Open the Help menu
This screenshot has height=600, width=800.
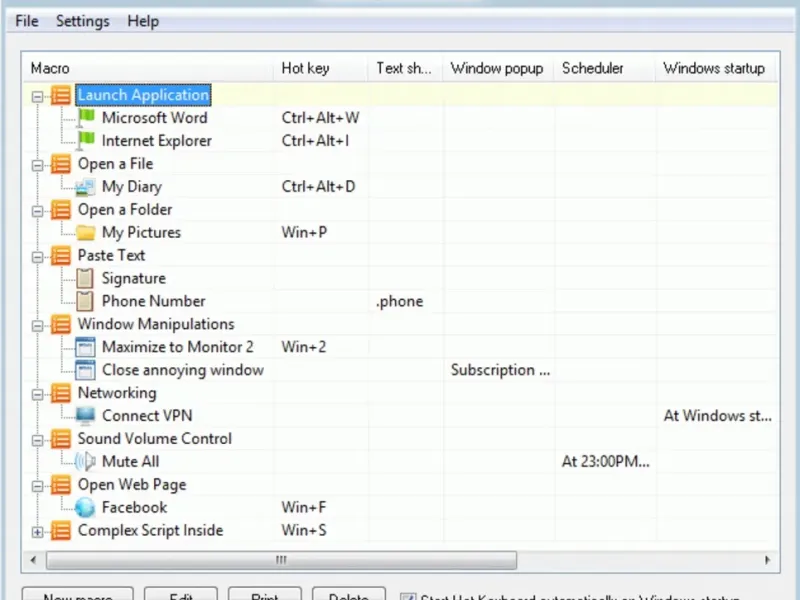tap(143, 21)
